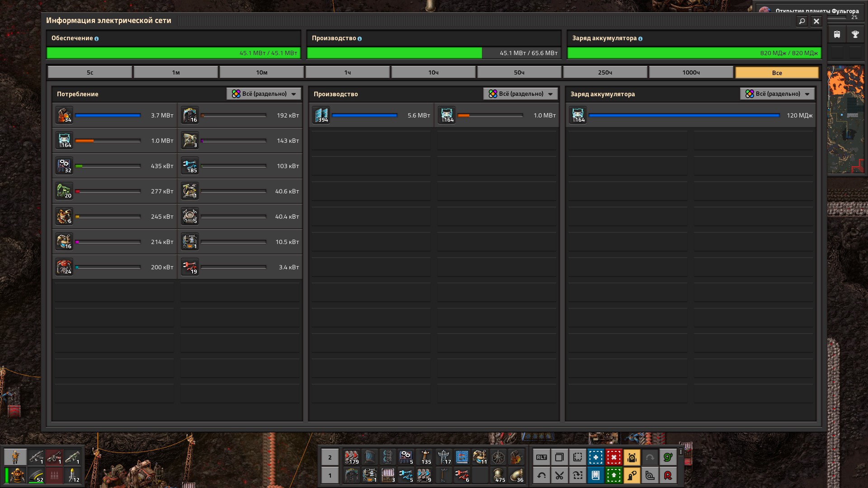Select the green upgrade planner shortcut
The width and height of the screenshot is (868, 488).
(x=613, y=475)
